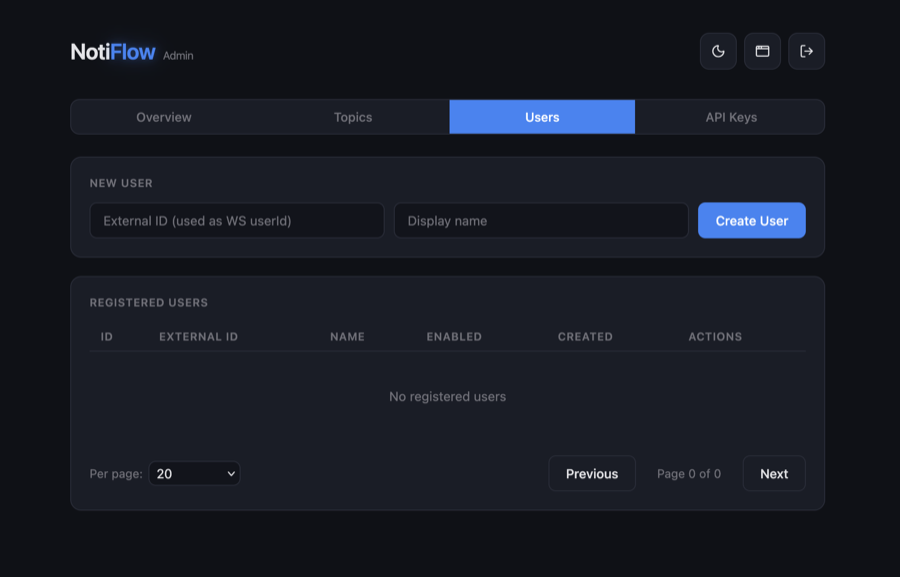Focus the Display name input field
The image size is (900, 577).
coord(541,220)
